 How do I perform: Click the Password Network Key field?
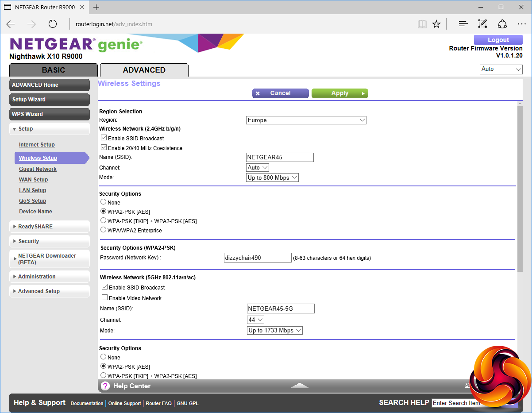pyautogui.click(x=258, y=258)
